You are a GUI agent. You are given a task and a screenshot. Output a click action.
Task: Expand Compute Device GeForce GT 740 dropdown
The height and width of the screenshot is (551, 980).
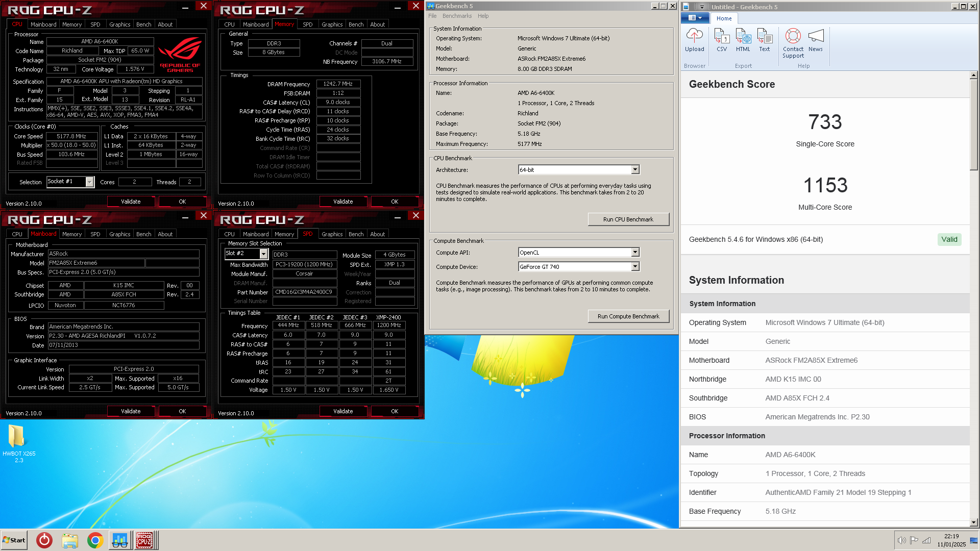pyautogui.click(x=635, y=266)
